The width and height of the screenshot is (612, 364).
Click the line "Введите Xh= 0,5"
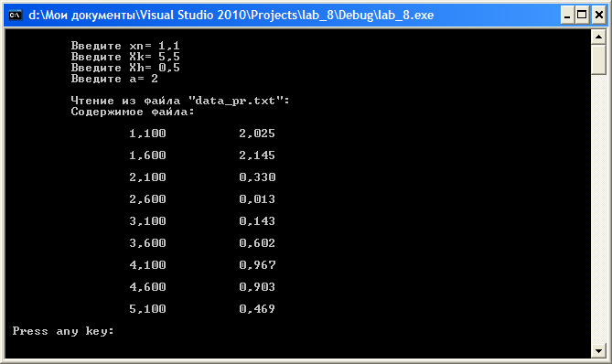coord(125,68)
